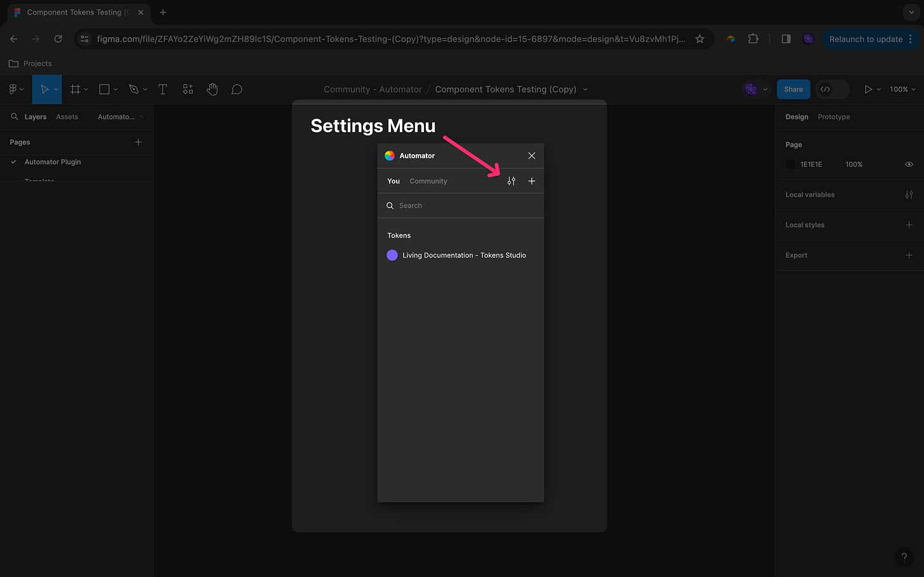Click the browser address bar URL

[x=391, y=39]
